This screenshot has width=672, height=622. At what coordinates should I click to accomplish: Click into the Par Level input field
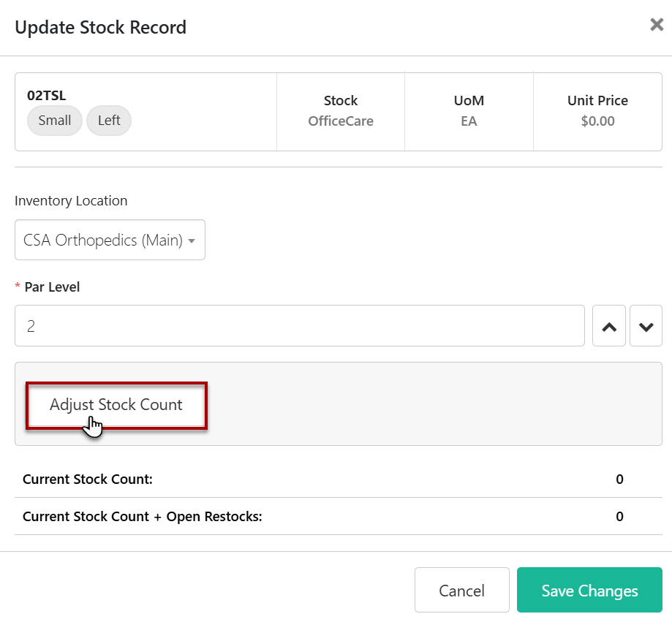coord(299,326)
